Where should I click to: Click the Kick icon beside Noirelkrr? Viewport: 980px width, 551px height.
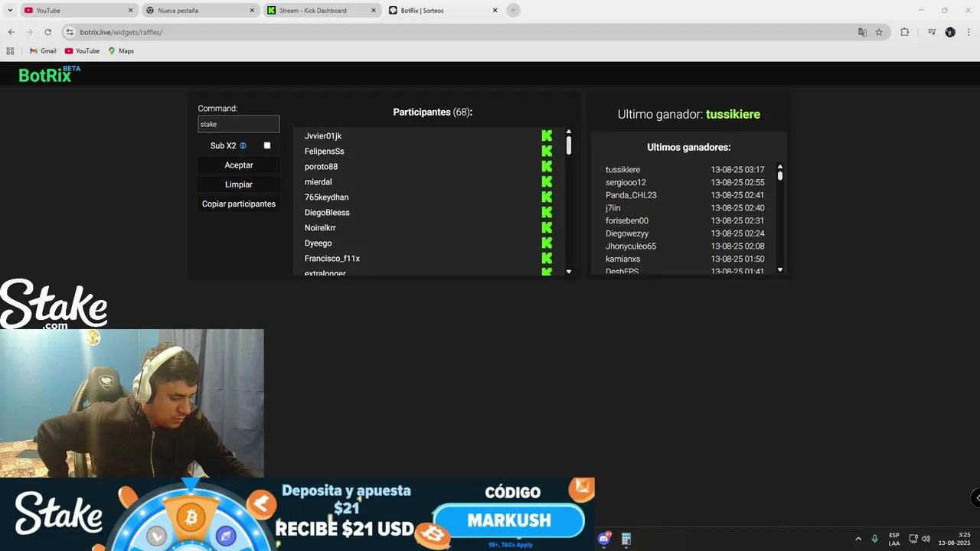tap(547, 227)
